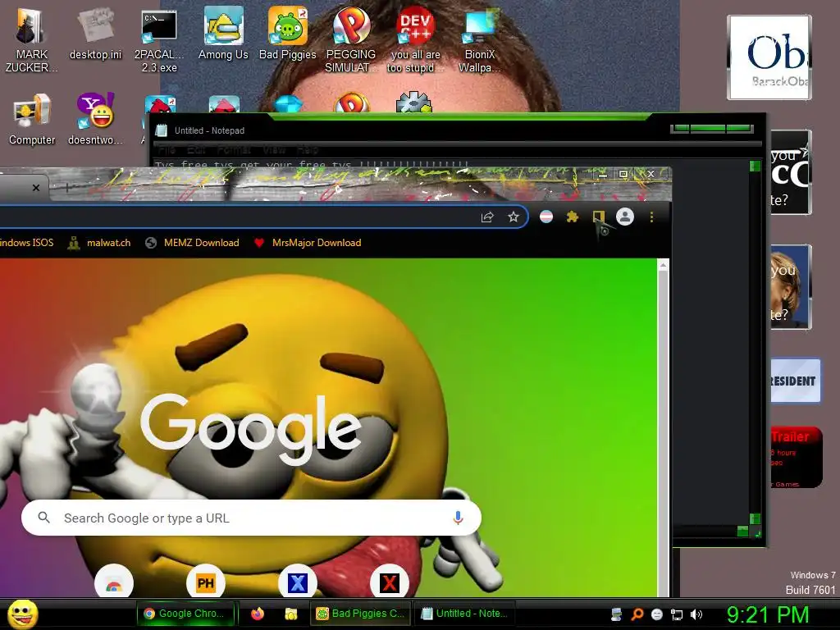The image size is (840, 630).
Task: Open the MEMZ Download bookmark
Action: tap(192, 243)
